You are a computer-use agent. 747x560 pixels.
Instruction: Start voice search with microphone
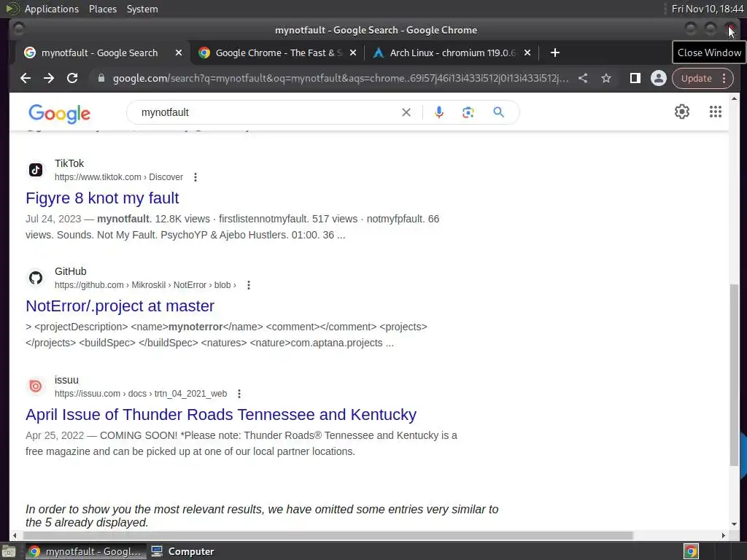pyautogui.click(x=438, y=112)
